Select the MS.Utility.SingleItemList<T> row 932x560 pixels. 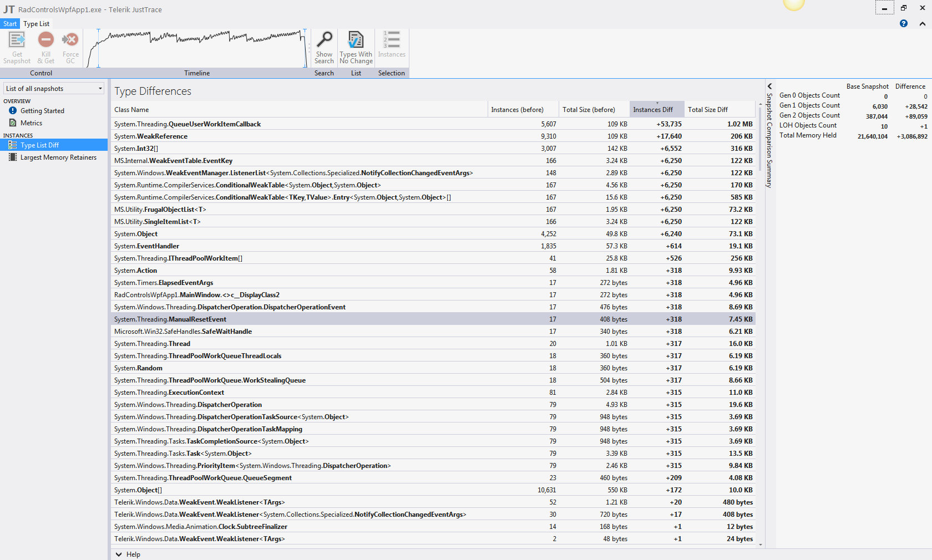433,222
